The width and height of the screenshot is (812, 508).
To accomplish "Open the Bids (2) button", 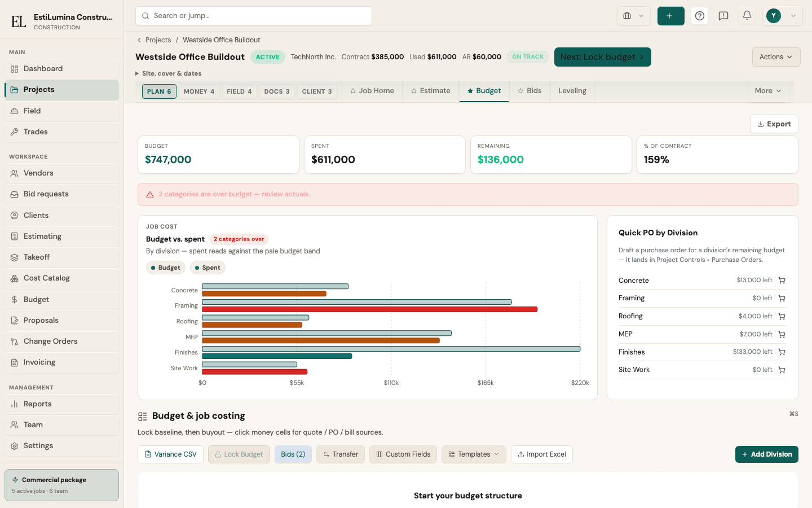I will point(293,454).
